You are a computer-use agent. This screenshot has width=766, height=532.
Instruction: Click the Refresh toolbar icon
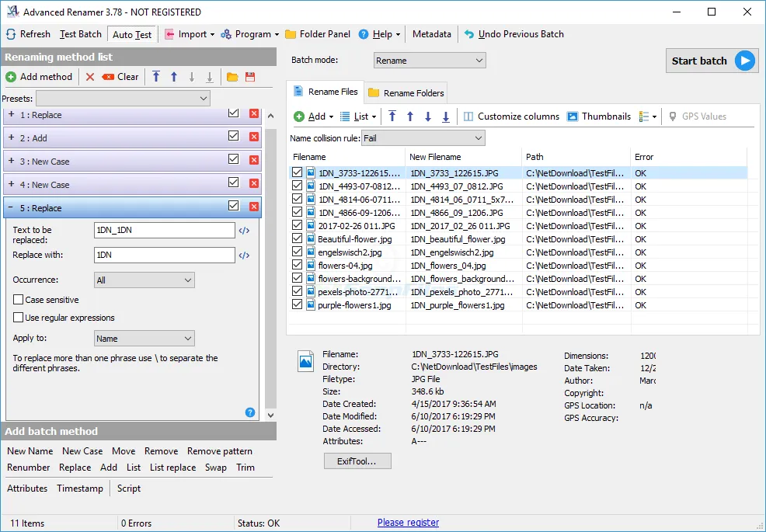pos(11,34)
